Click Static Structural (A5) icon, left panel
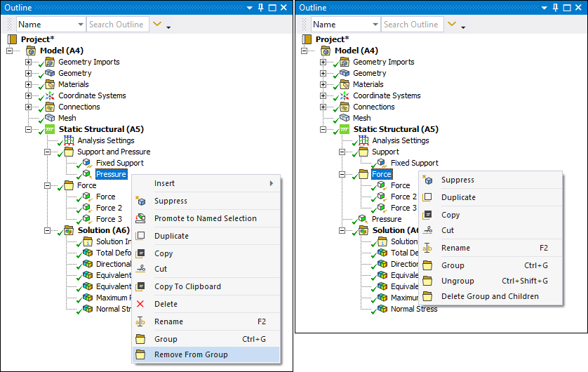The image size is (588, 372). click(50, 129)
